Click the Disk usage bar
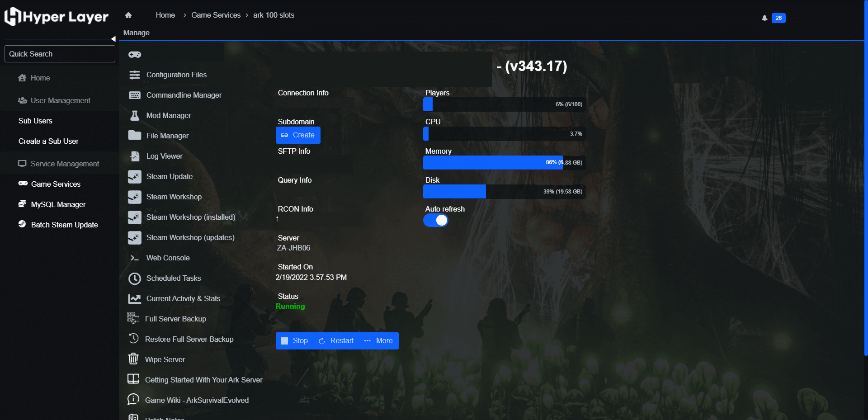Screen dimensions: 868x420 tap(504, 191)
